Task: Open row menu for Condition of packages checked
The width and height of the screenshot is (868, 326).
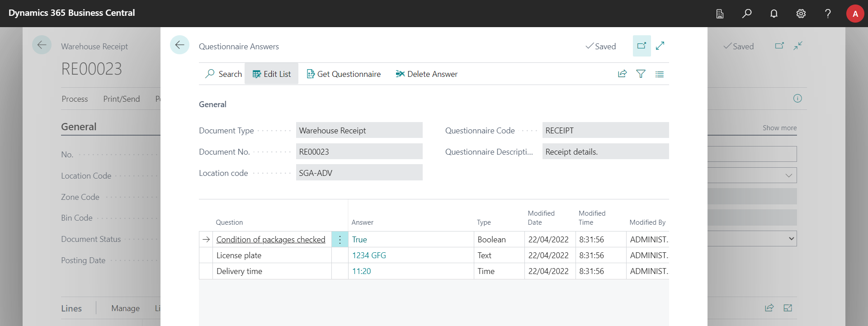Action: pos(340,240)
